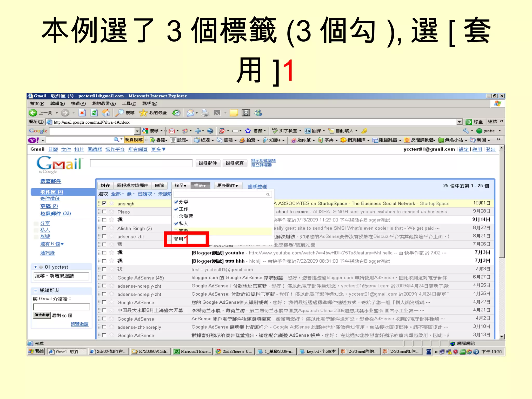Check the Plaxo message checkbox
The image size is (532, 399).
coord(104,212)
